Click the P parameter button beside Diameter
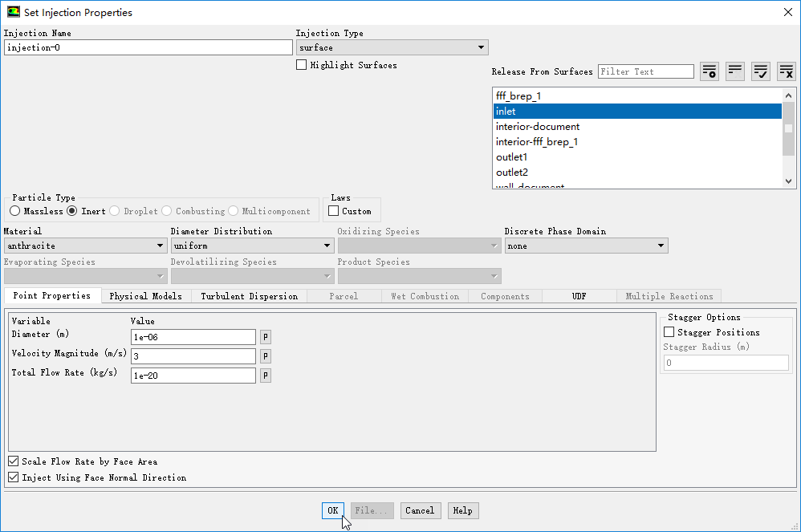Viewport: 801px width, 532px height. 266,337
